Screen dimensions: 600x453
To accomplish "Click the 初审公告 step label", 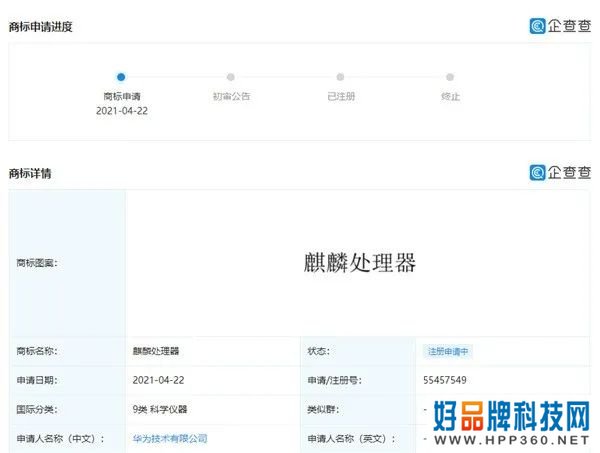I will [x=231, y=96].
